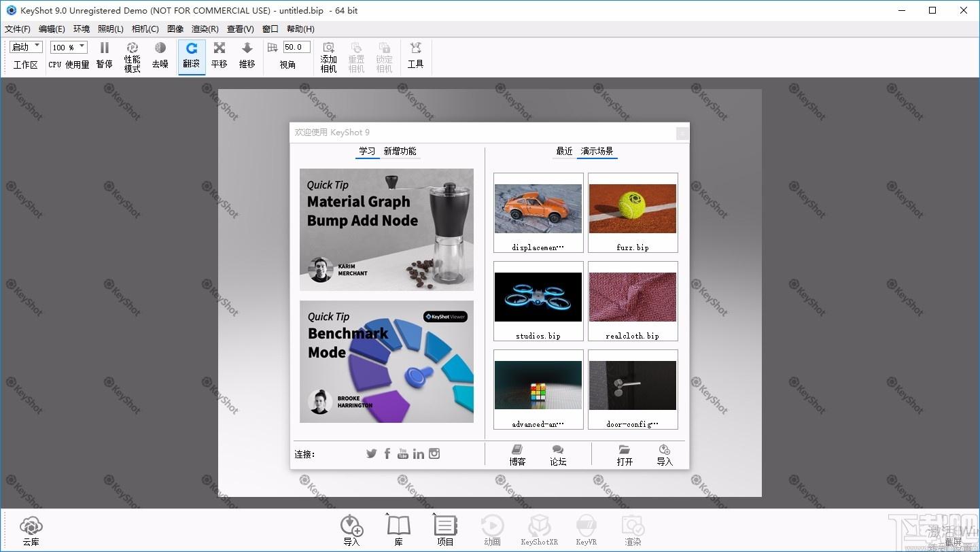The width and height of the screenshot is (980, 552).
Task: Open the advanced-an… Rubik's cube scene
Action: click(x=538, y=390)
